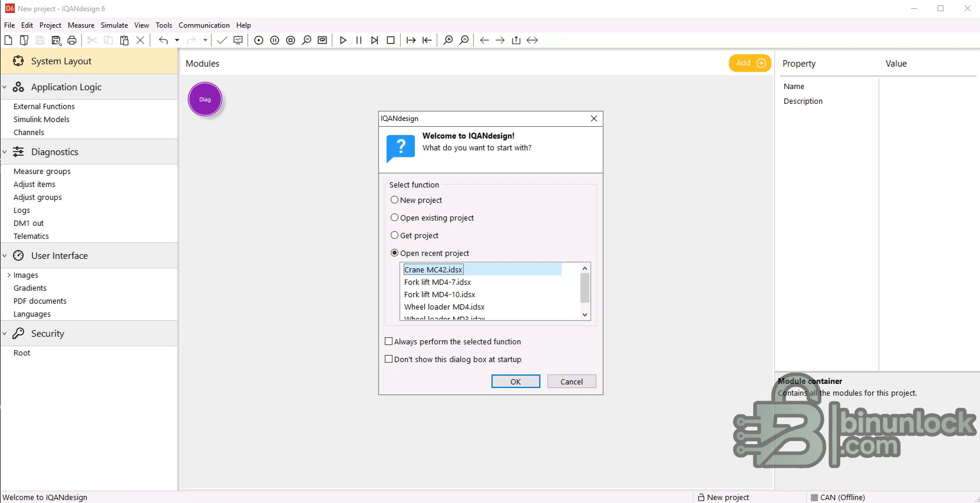Open the Redo history dropdown arrow
This screenshot has width=980, height=503.
[205, 40]
